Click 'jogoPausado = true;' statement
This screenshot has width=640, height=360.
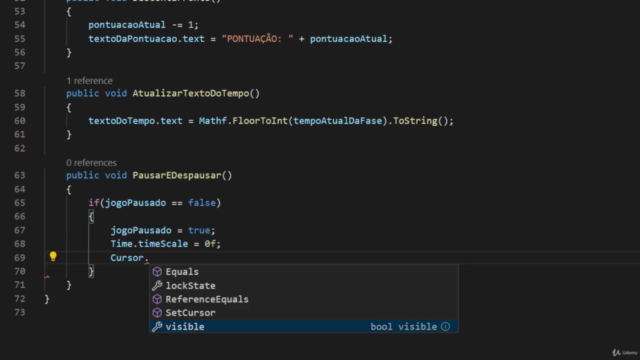(163, 230)
